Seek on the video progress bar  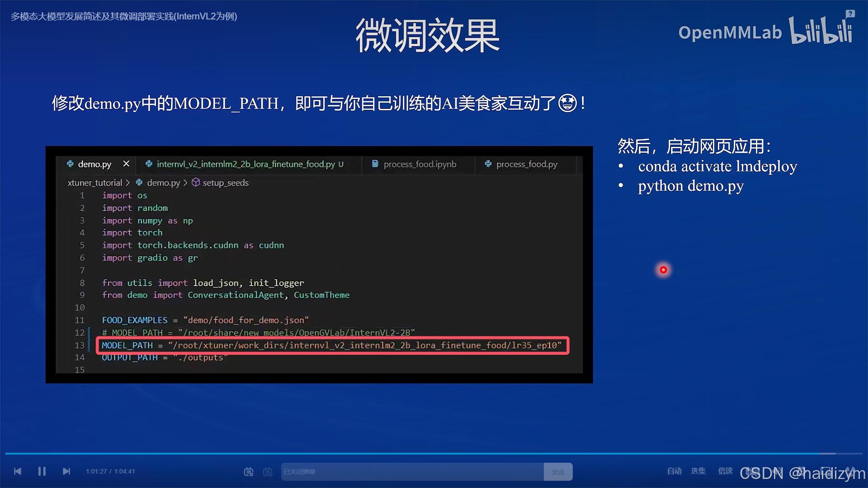(x=434, y=453)
